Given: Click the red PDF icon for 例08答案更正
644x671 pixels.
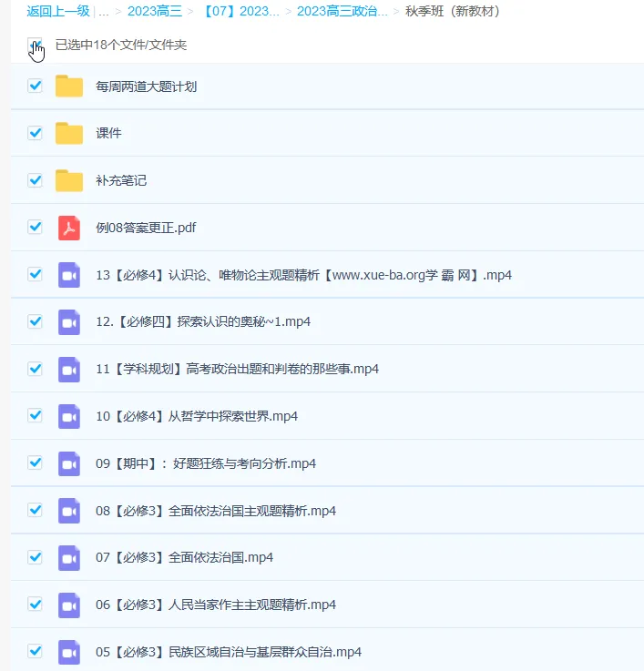Looking at the screenshot, I should [69, 228].
